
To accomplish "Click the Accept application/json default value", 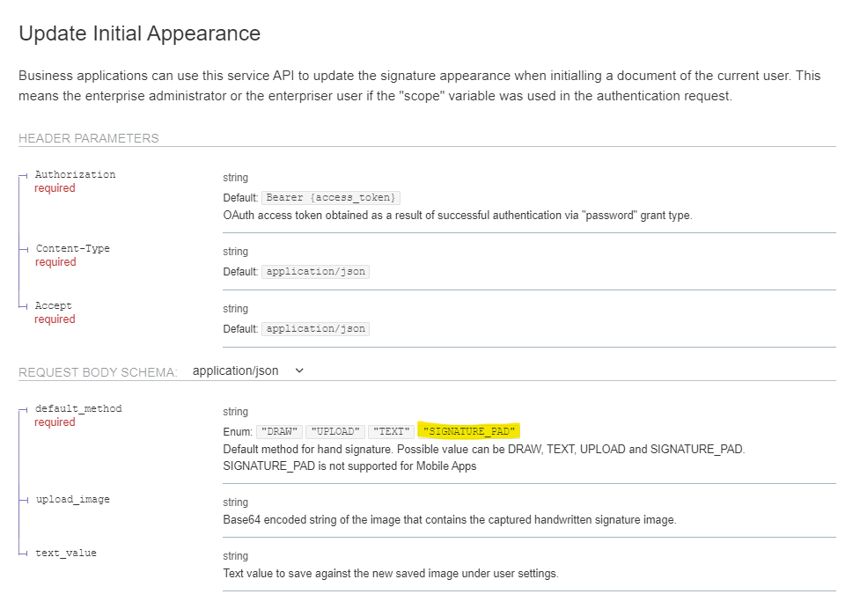I will coord(315,329).
